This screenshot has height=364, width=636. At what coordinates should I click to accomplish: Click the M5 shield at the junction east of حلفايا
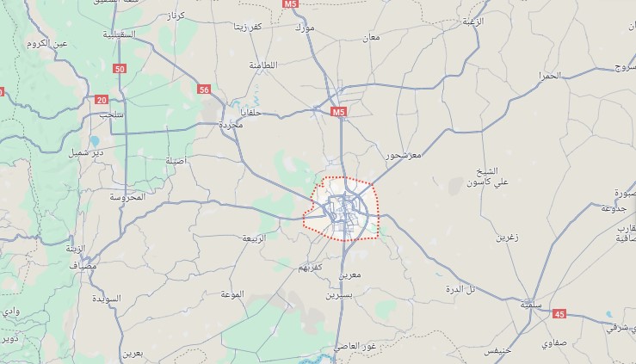[x=338, y=112]
